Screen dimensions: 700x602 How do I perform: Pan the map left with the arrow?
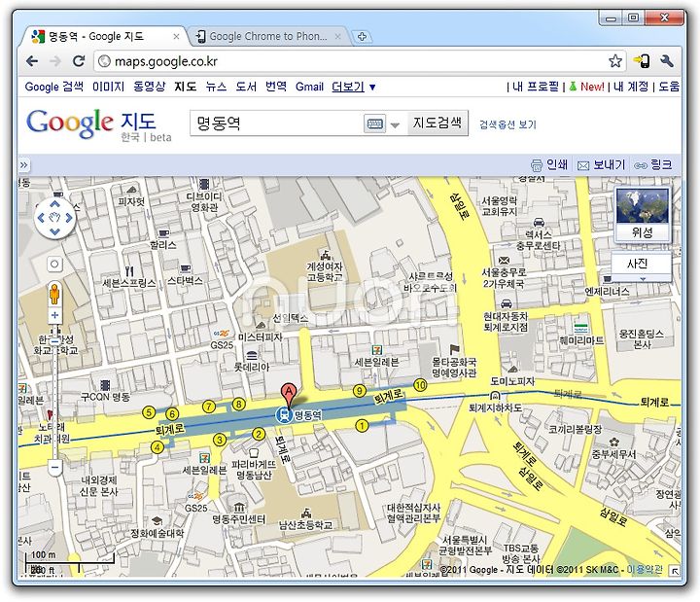(x=41, y=218)
